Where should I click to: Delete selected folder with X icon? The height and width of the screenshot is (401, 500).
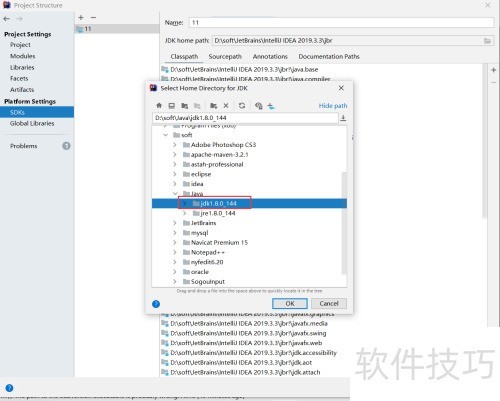pos(226,106)
